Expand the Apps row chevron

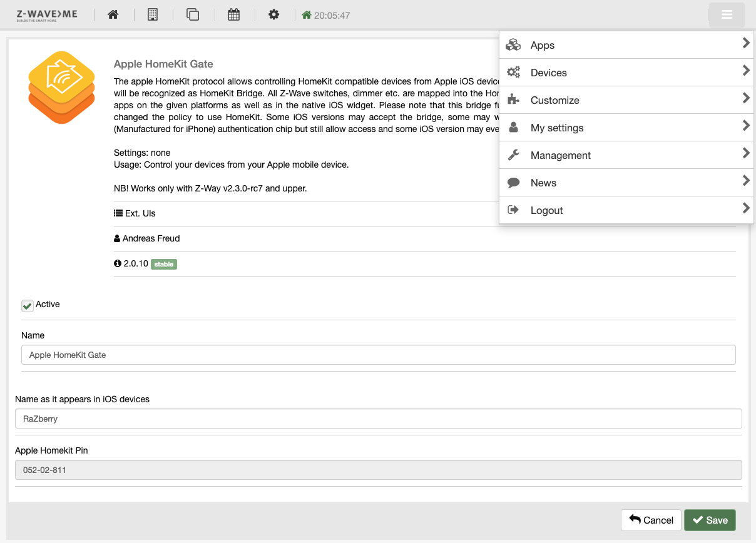click(746, 43)
